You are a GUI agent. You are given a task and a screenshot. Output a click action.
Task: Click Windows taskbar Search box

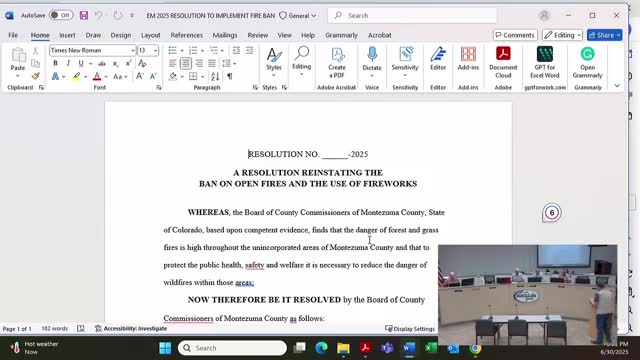click(x=232, y=348)
